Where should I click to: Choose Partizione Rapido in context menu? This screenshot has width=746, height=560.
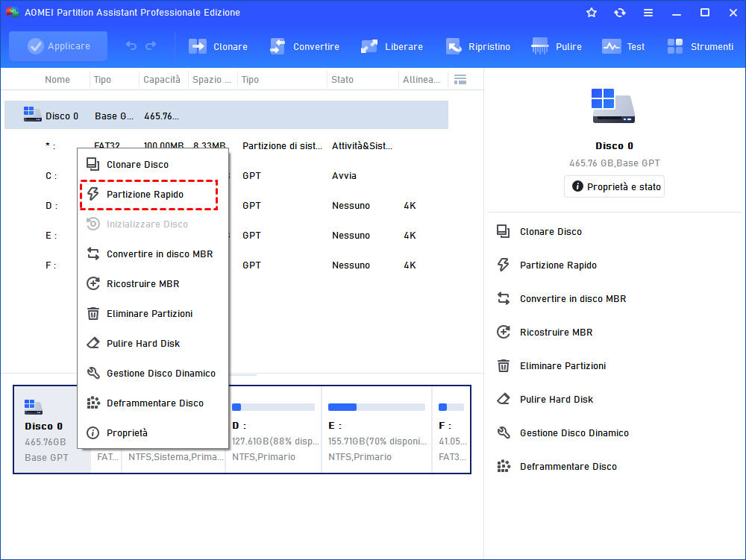[153, 195]
